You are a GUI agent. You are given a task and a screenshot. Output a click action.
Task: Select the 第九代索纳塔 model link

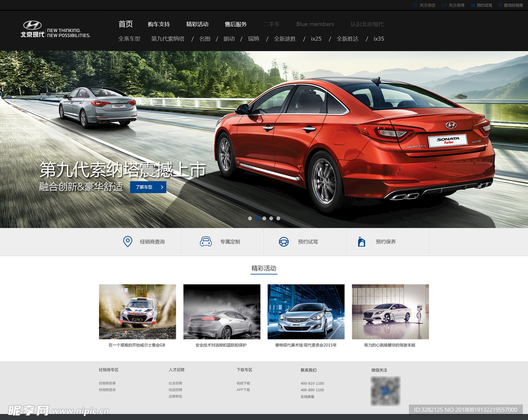(x=168, y=39)
